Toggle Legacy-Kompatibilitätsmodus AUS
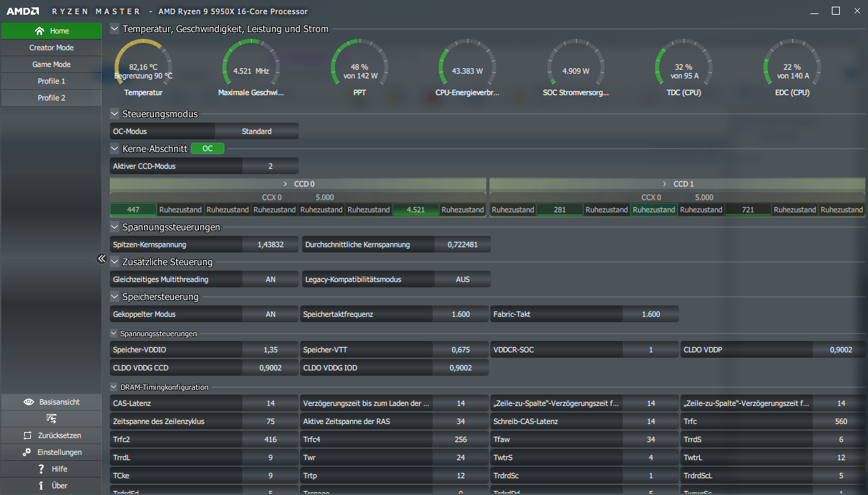The height and width of the screenshot is (495, 868). pos(463,279)
